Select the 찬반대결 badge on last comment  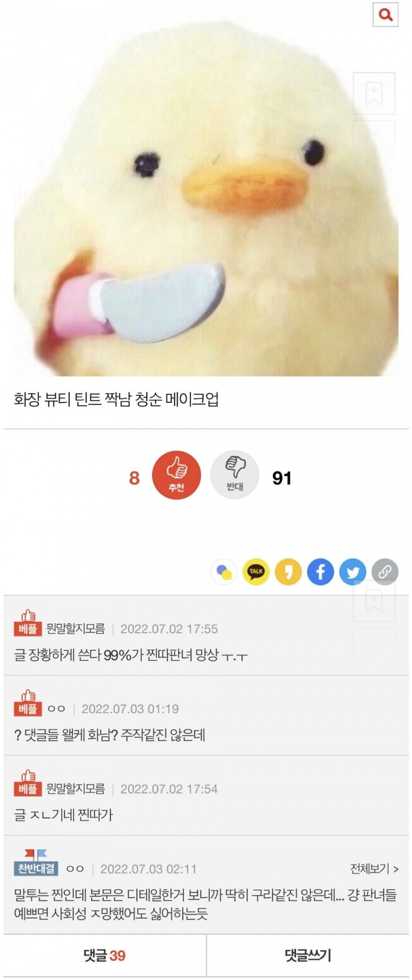pyautogui.click(x=36, y=868)
